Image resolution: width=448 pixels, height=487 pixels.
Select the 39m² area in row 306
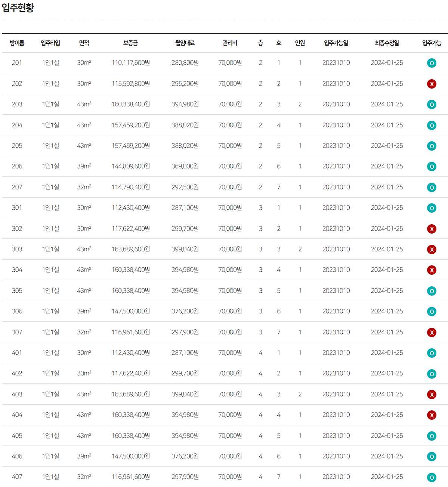pos(84,311)
